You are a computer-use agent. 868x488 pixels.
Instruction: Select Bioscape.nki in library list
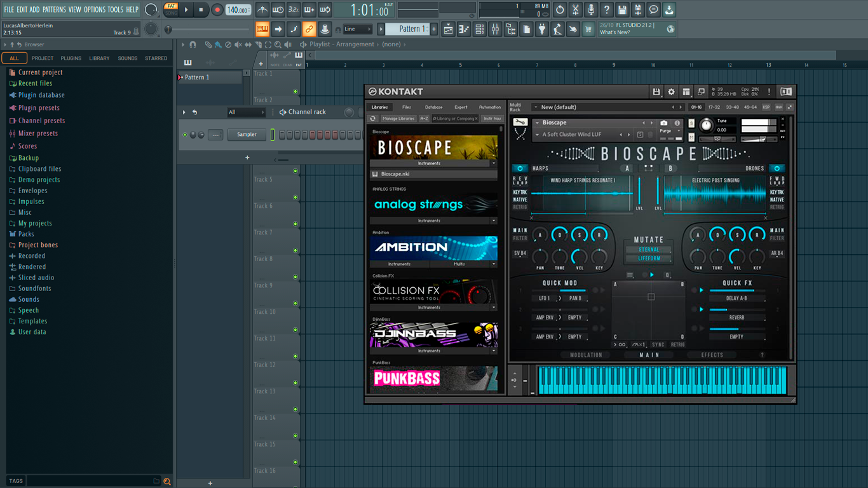click(x=434, y=174)
